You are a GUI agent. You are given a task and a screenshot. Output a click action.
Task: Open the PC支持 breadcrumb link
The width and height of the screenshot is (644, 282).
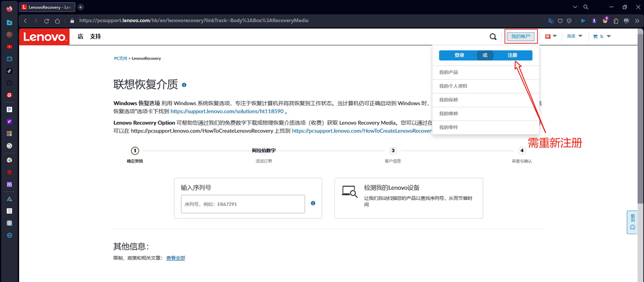pyautogui.click(x=121, y=58)
